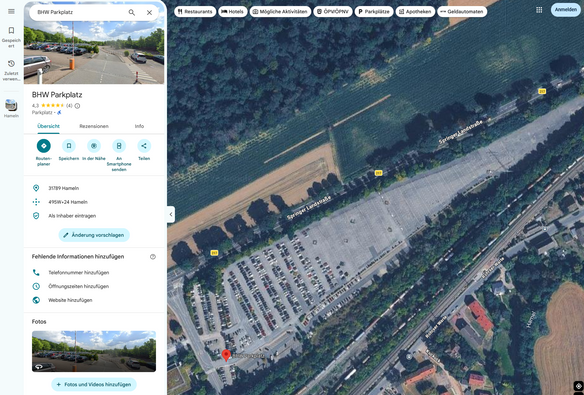Click the plus code dots icon
The height and width of the screenshot is (395, 584).
(36, 202)
